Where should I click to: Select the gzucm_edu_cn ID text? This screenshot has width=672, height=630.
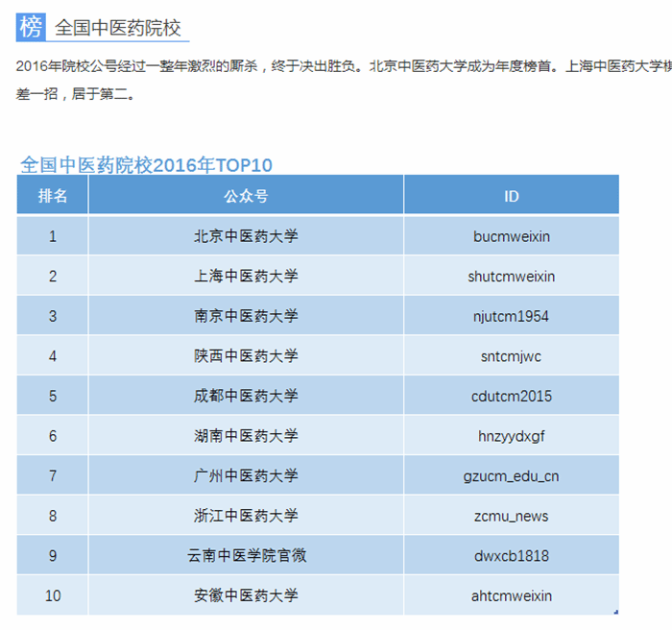pos(511,475)
